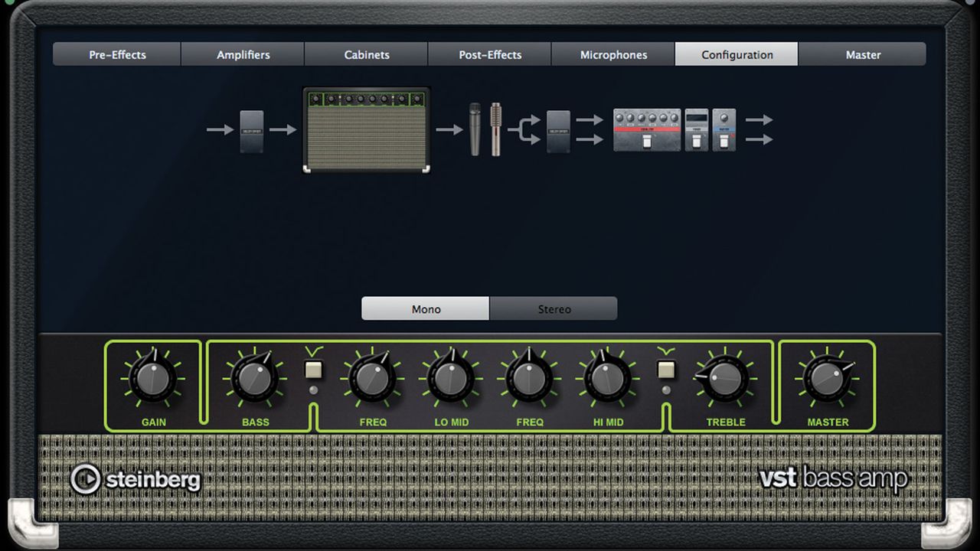Click the GAIN knob

[153, 377]
